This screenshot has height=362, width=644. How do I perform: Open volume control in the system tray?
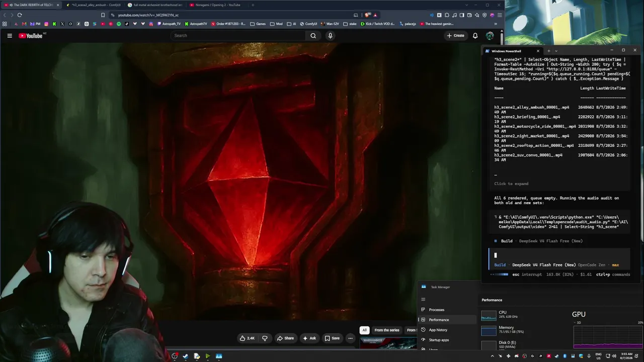point(614,356)
